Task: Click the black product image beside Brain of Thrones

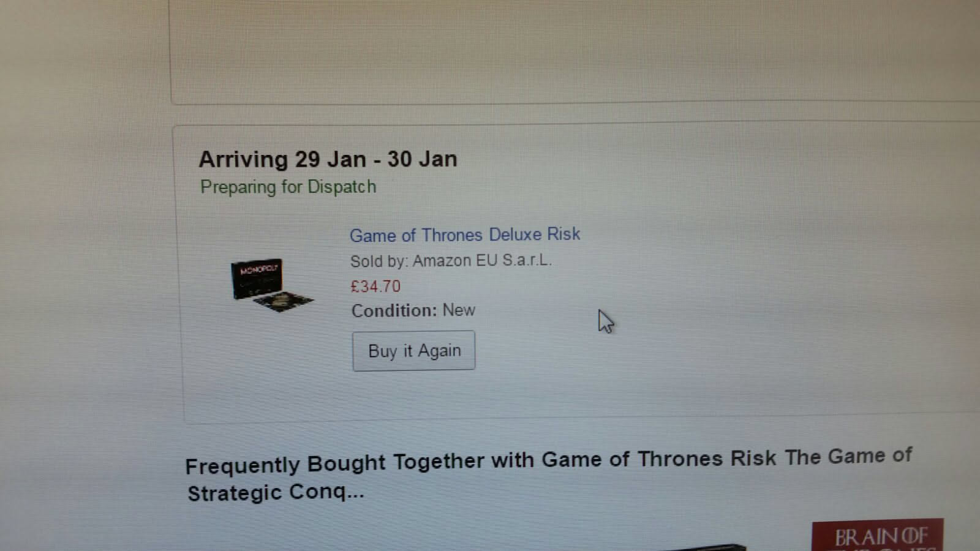Action: pos(704,547)
